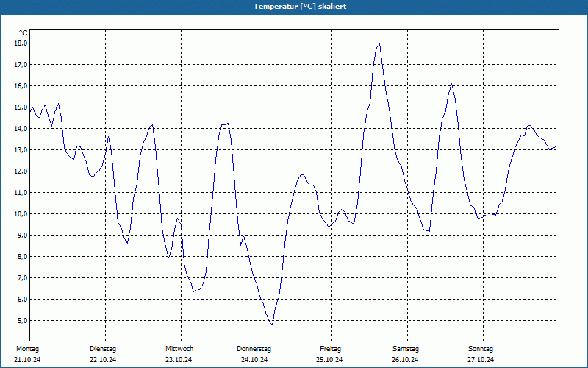Click the 16 degree peak on Saturday
This screenshot has width=588, height=368.
click(452, 84)
